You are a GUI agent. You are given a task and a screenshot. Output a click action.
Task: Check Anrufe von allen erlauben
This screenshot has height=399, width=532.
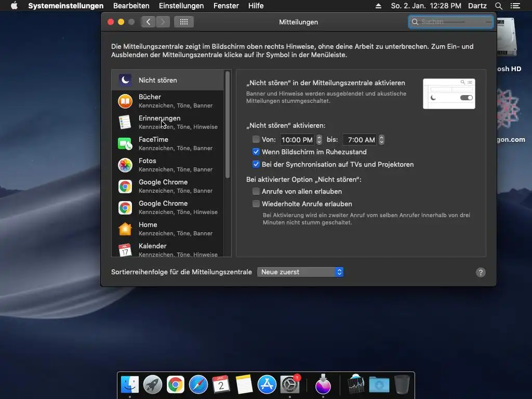click(256, 191)
